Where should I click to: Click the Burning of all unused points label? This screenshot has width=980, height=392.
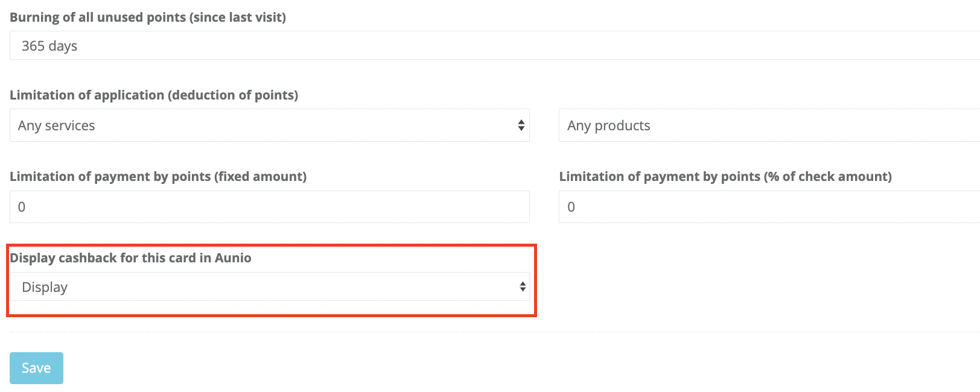pyautogui.click(x=148, y=17)
